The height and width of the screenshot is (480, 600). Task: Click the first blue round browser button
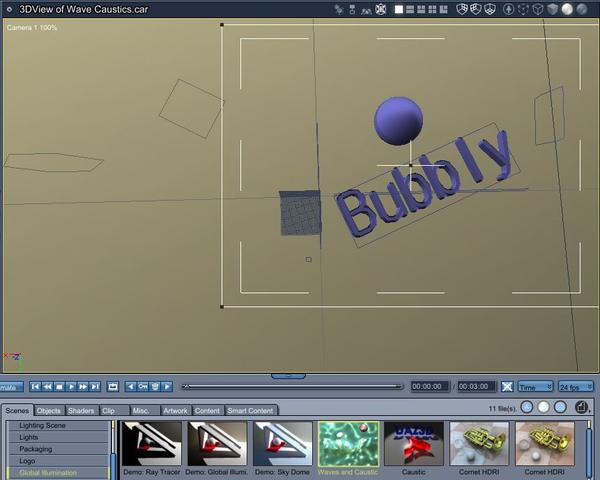tap(527, 407)
